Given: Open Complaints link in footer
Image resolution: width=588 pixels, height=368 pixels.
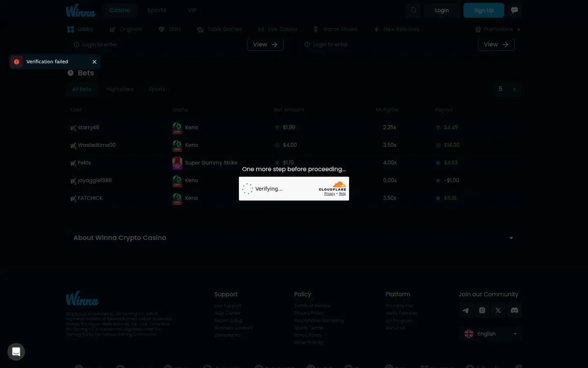Looking at the screenshot, I should click(227, 335).
